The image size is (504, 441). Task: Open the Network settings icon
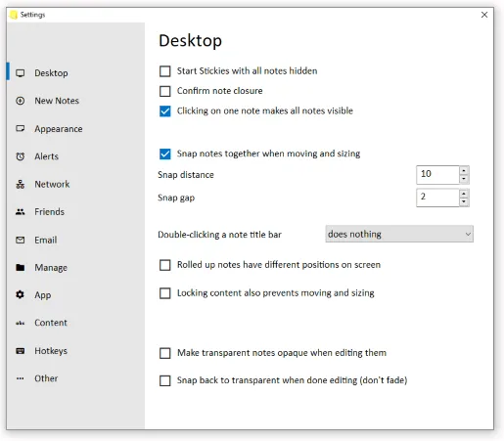click(21, 184)
